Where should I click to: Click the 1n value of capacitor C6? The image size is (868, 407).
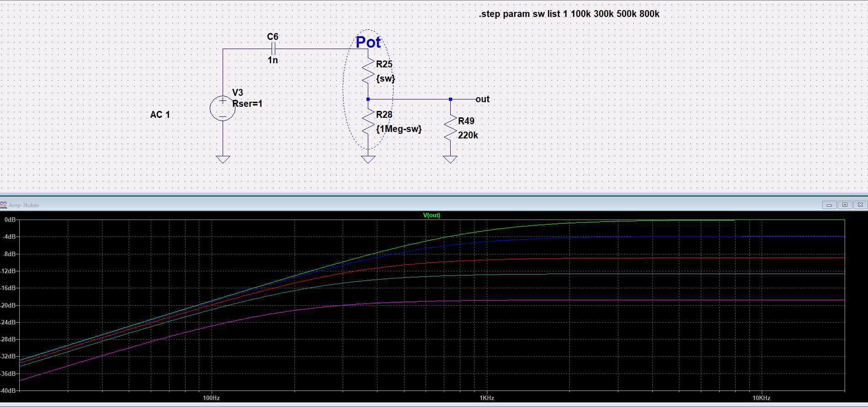pos(273,60)
